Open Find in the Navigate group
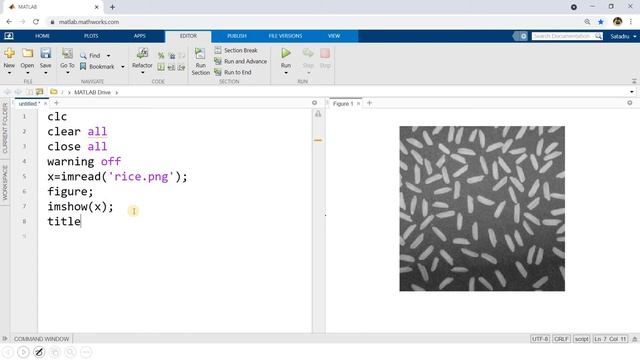The width and height of the screenshot is (640, 360). coord(90,56)
